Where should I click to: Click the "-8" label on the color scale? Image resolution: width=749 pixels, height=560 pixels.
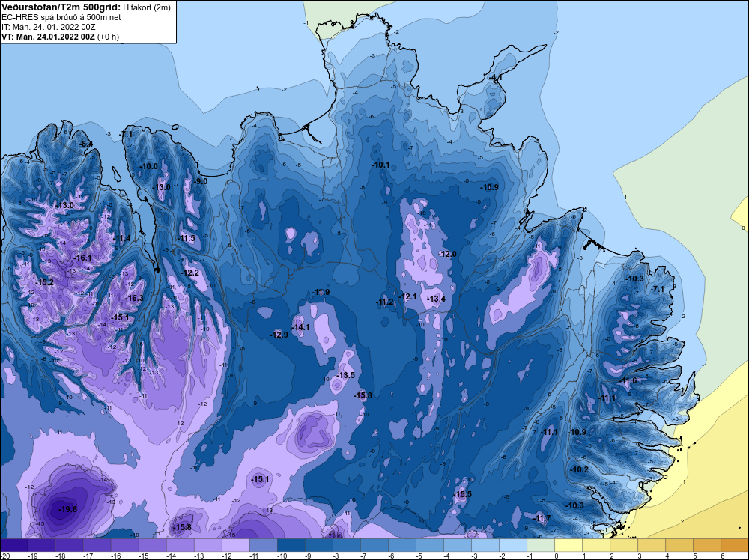point(336,556)
